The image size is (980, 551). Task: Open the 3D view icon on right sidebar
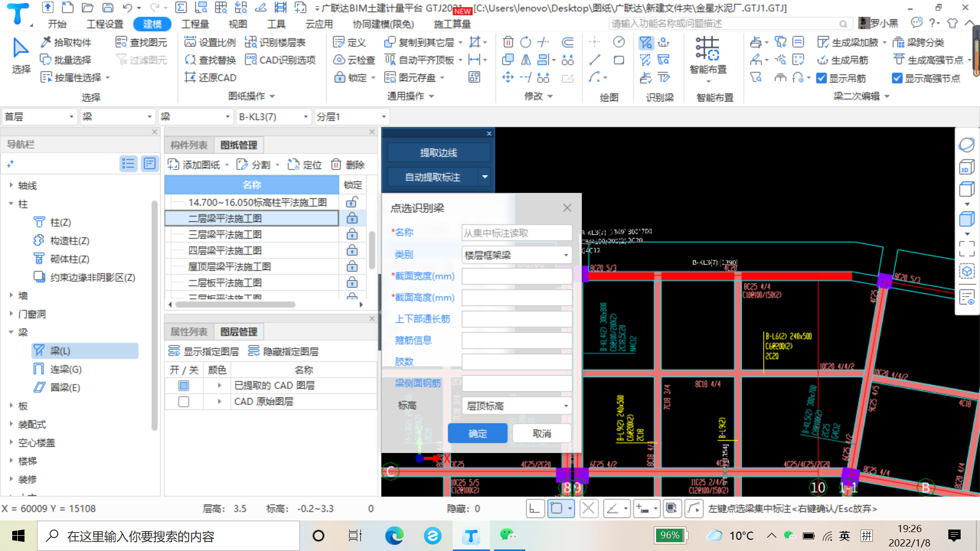click(966, 167)
